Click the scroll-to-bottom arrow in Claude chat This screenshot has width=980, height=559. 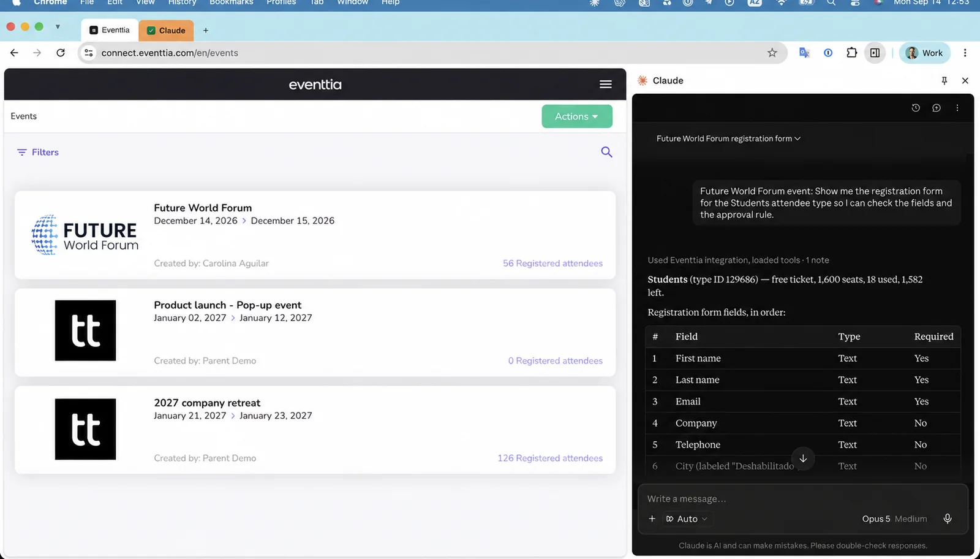pyautogui.click(x=803, y=458)
